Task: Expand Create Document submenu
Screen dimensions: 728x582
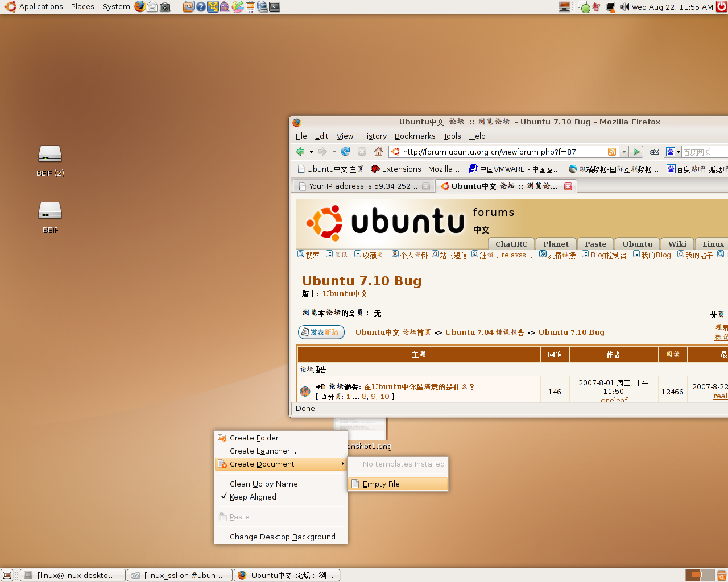Action: point(281,464)
